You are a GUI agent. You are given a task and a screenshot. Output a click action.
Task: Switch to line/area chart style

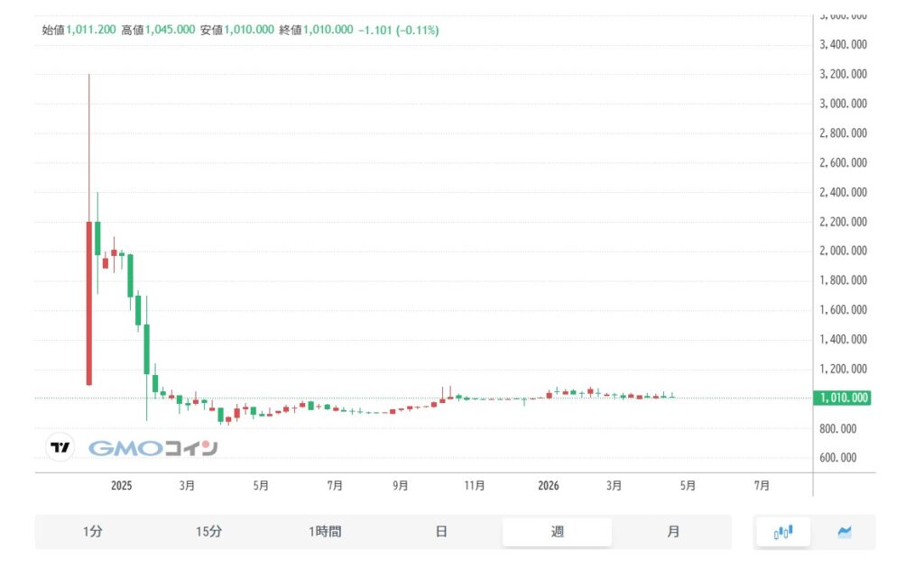pyautogui.click(x=845, y=531)
